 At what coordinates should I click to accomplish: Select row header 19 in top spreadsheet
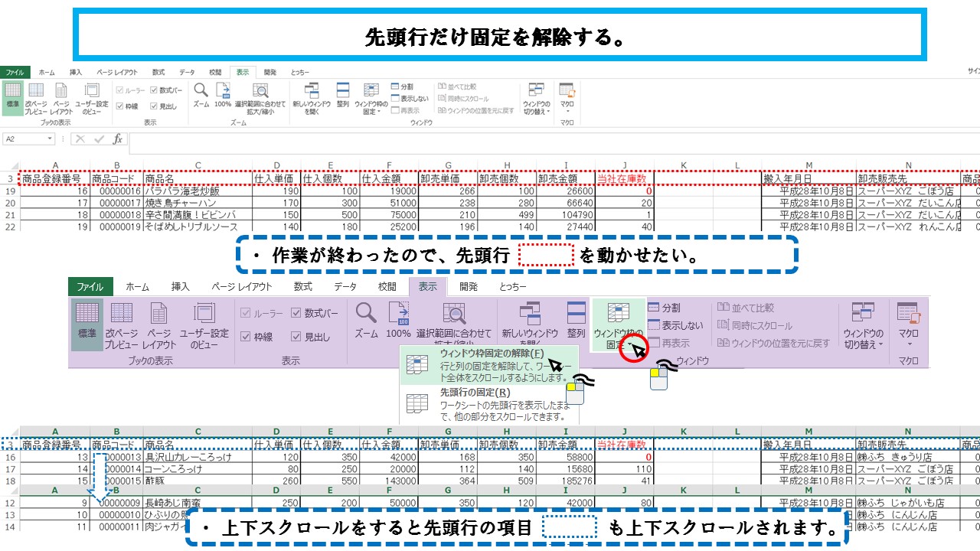(x=9, y=191)
